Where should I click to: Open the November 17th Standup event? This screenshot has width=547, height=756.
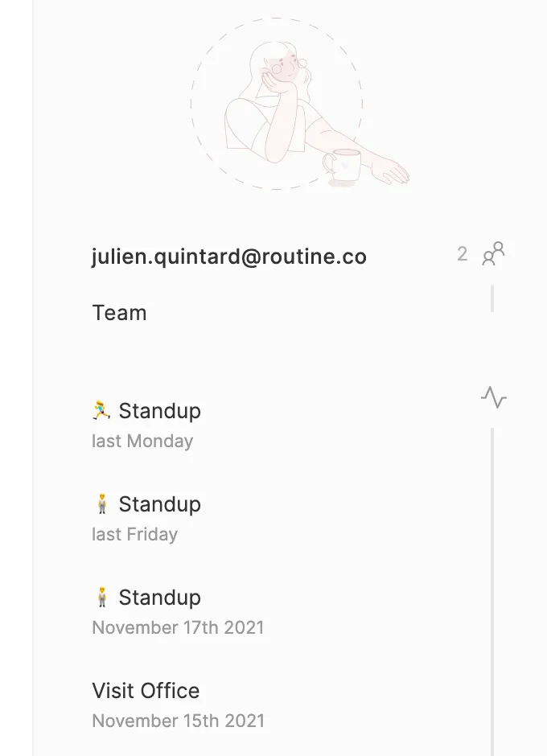pos(160,598)
